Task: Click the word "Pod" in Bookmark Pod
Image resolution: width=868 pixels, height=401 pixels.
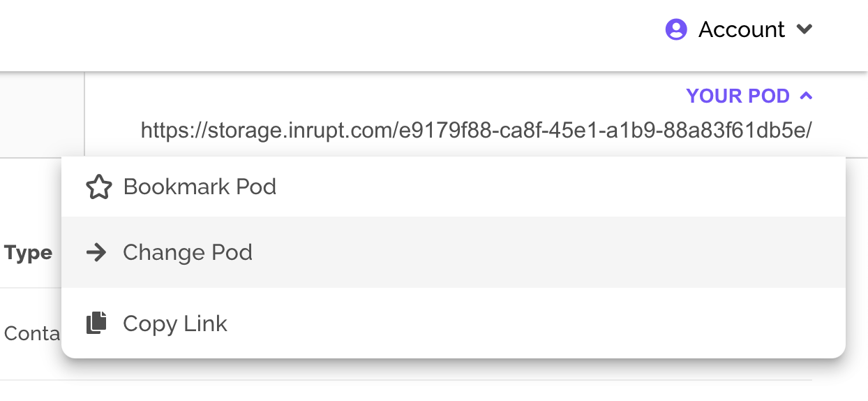Action: coord(256,187)
